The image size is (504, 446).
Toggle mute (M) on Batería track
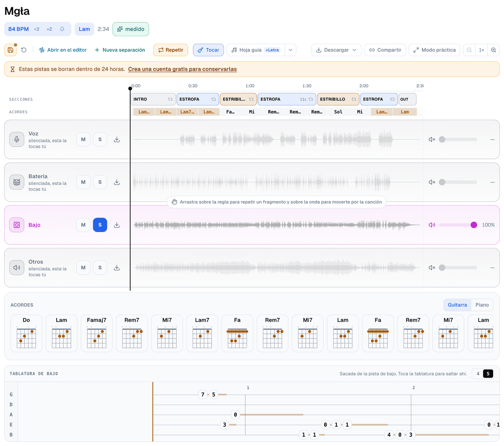pos(83,182)
